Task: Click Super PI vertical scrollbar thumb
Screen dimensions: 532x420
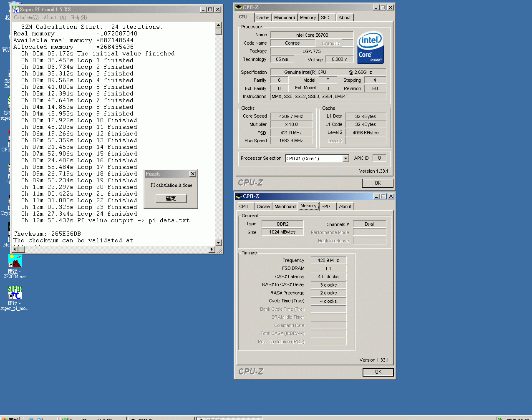Action: (219, 32)
